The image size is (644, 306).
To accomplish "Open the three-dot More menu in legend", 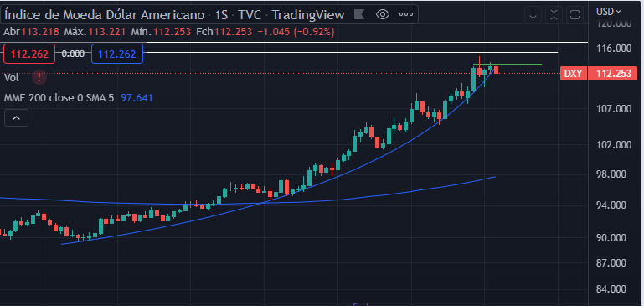I will pos(406,15).
